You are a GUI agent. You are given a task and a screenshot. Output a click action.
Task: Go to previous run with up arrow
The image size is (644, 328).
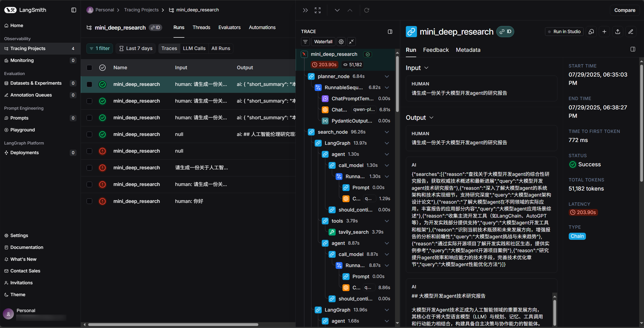(x=350, y=10)
